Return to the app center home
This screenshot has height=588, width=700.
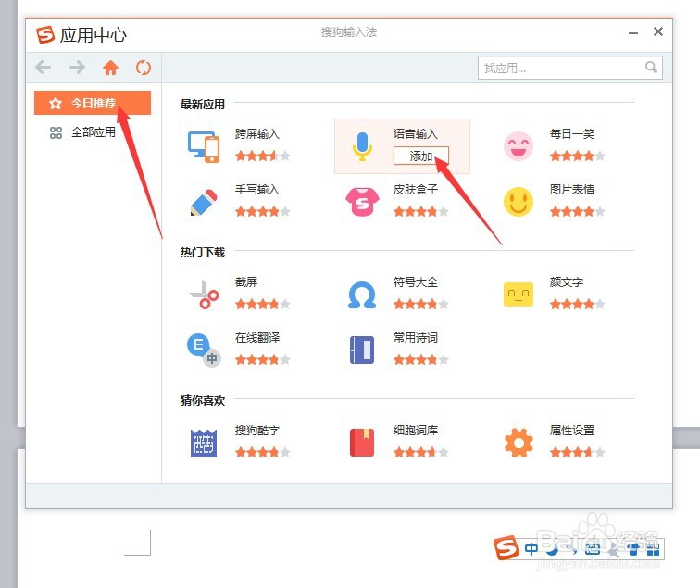click(110, 68)
